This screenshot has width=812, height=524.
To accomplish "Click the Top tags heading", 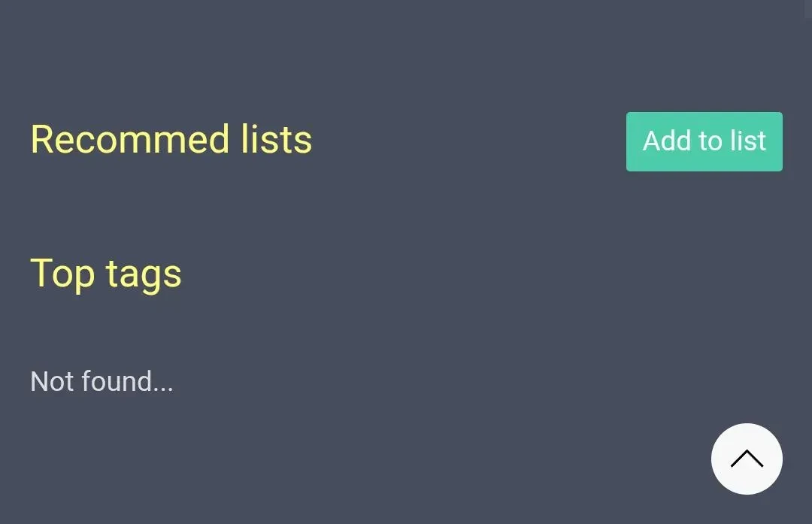I will tap(106, 274).
